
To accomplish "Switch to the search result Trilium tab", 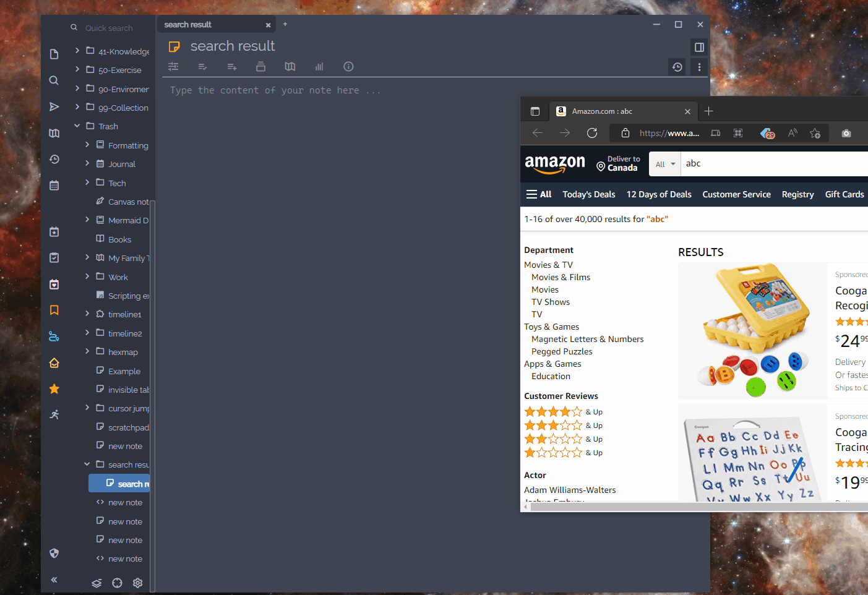I will coord(217,25).
